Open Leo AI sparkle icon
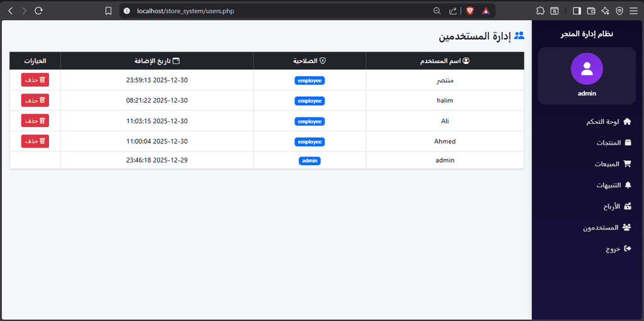644x321 pixels. click(x=605, y=11)
